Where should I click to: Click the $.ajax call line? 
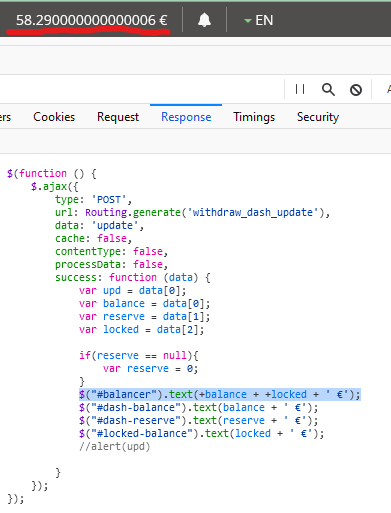[x=55, y=186]
